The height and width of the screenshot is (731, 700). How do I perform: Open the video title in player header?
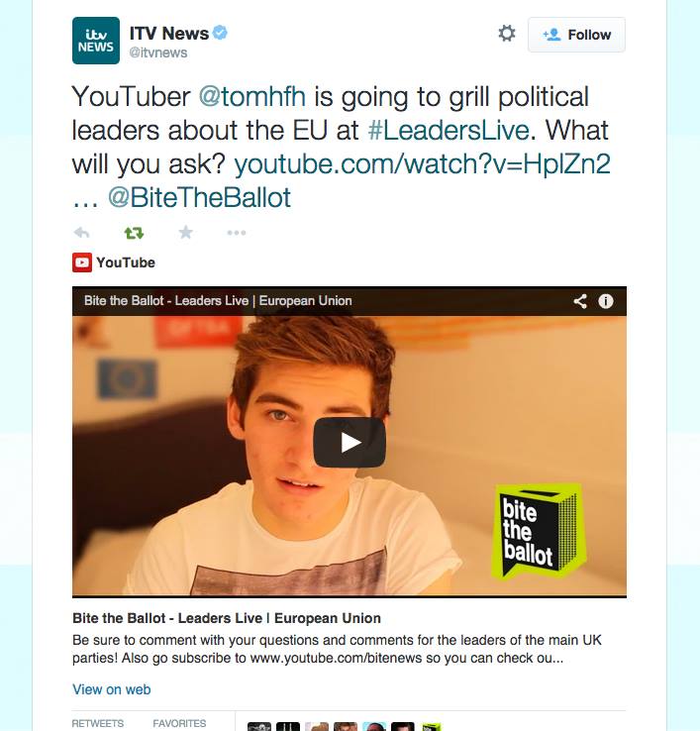tap(218, 301)
